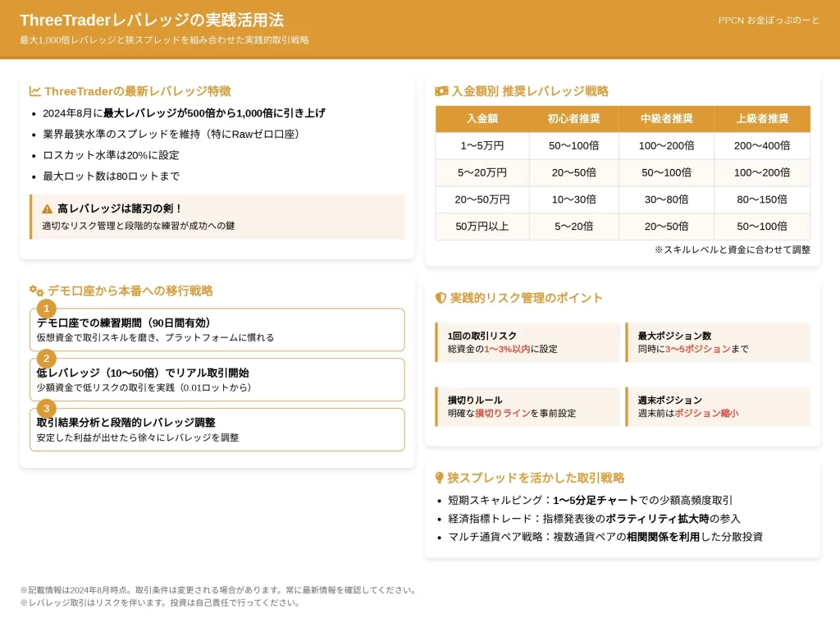Click the description "仮想資金で取引スキルを磨き、プラットフォームに慣れる"
The image size is (840, 623).
155,337
